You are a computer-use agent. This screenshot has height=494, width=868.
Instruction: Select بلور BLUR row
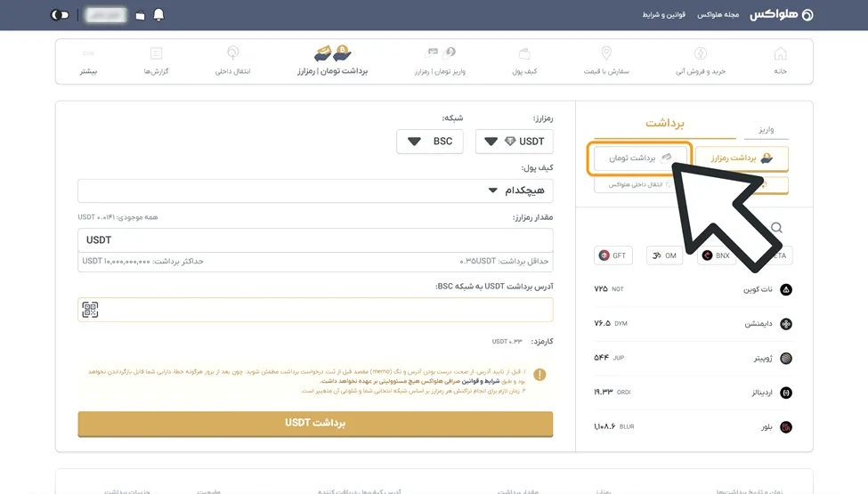[x=694, y=426]
